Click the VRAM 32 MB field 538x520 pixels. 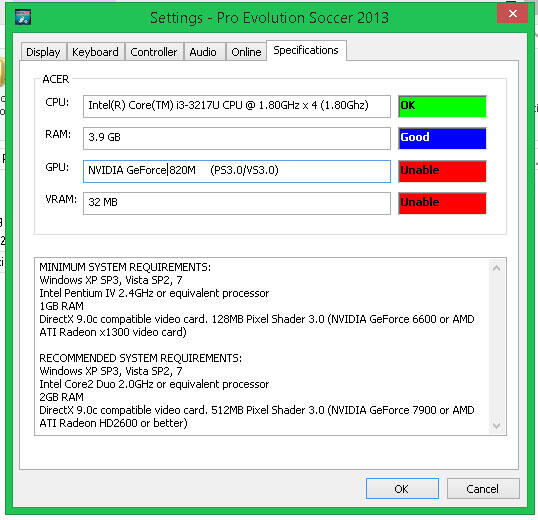[237, 203]
